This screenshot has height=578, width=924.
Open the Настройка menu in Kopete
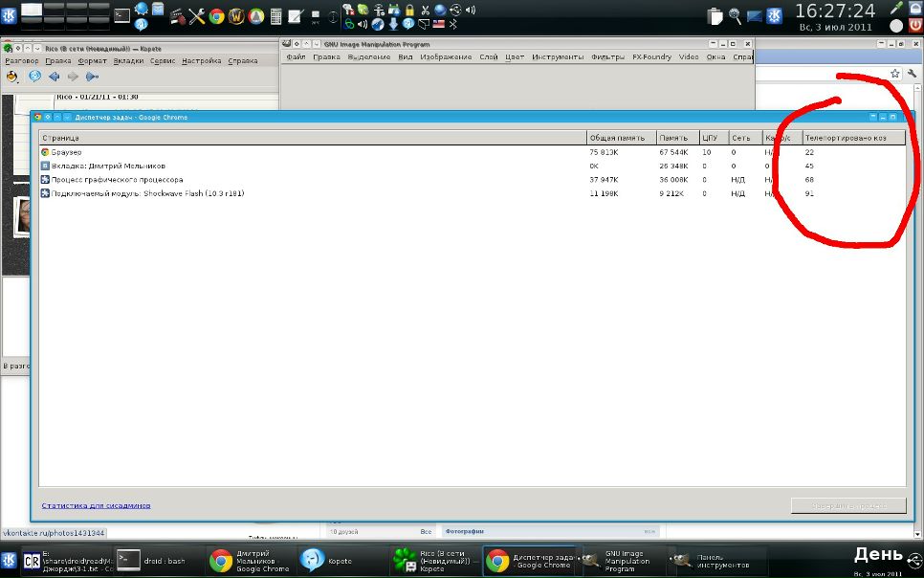[x=201, y=61]
